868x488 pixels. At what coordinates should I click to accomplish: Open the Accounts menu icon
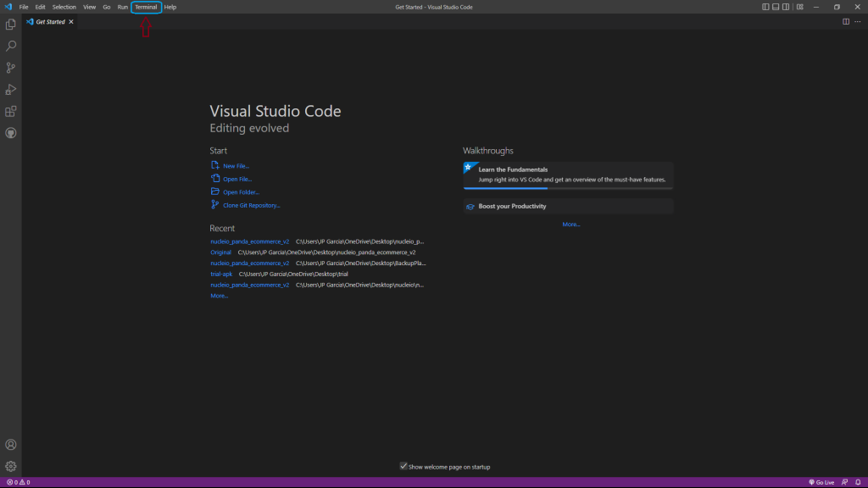click(x=10, y=445)
